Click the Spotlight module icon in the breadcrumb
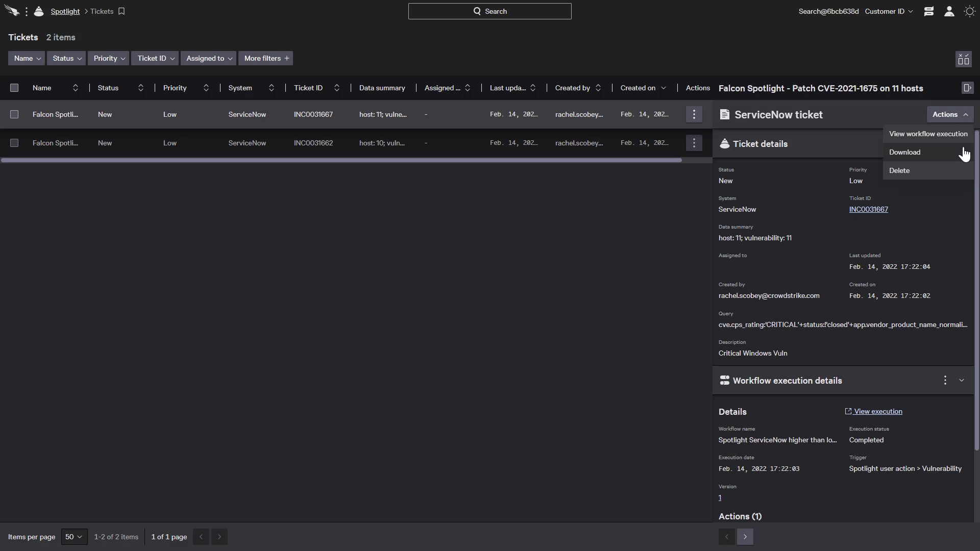Screen dimensions: 980x551 39,11
